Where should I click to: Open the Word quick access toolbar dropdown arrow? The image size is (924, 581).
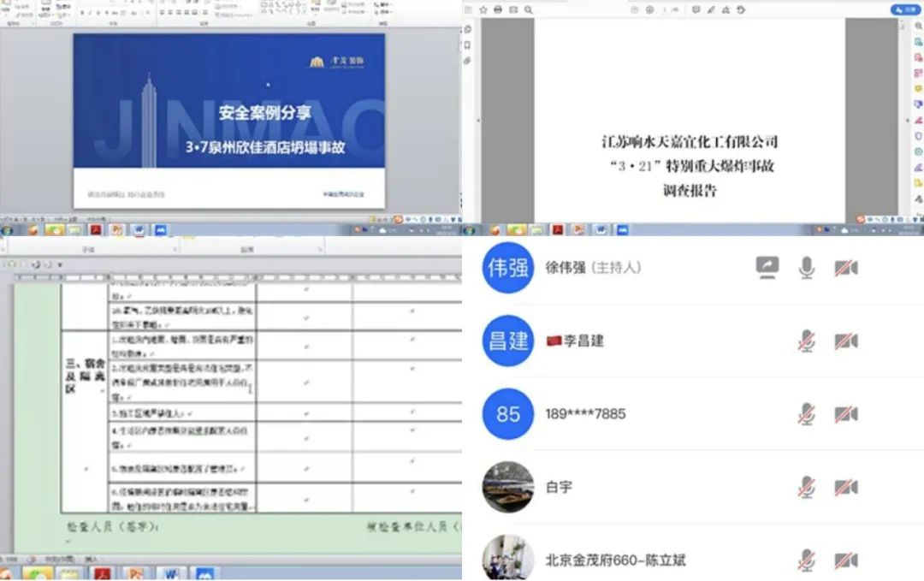click(x=60, y=265)
